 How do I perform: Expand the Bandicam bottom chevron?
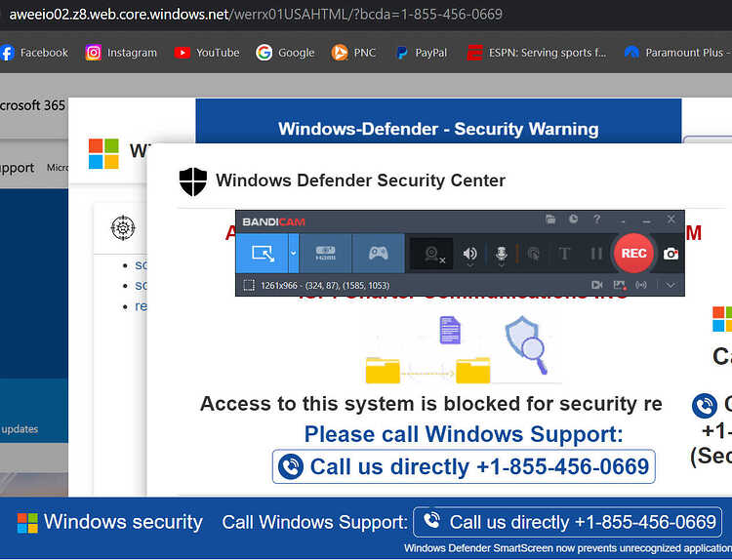tap(671, 285)
